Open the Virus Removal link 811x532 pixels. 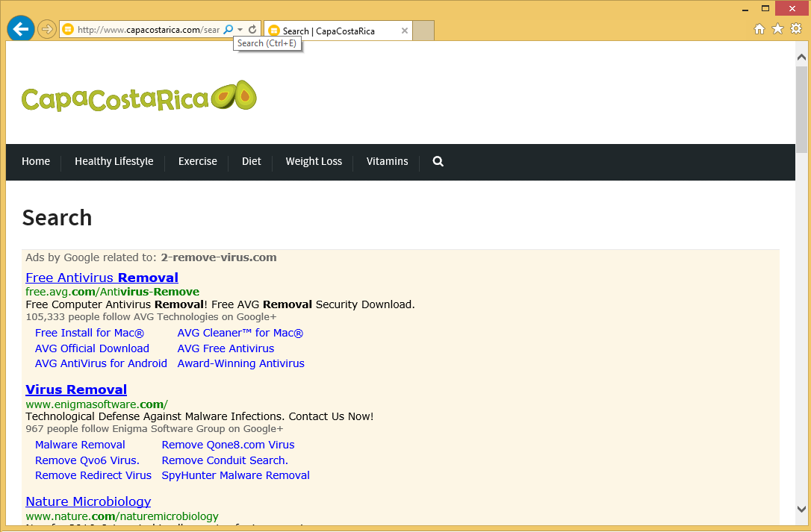click(76, 389)
